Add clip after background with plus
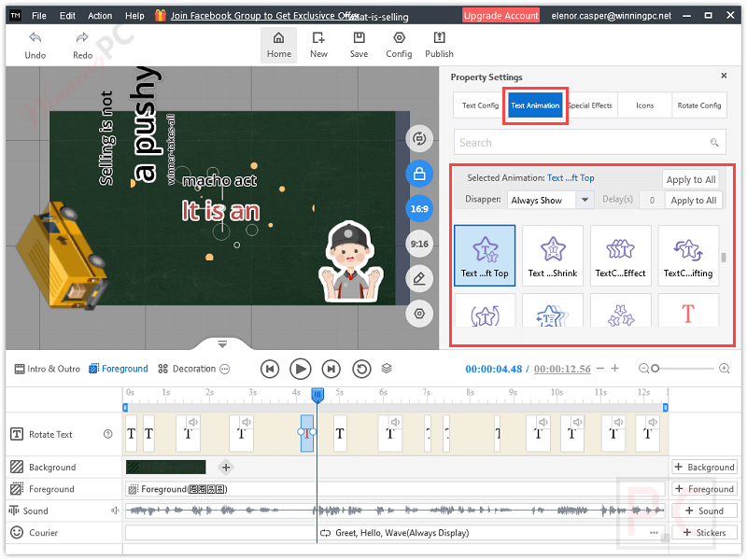 point(226,468)
